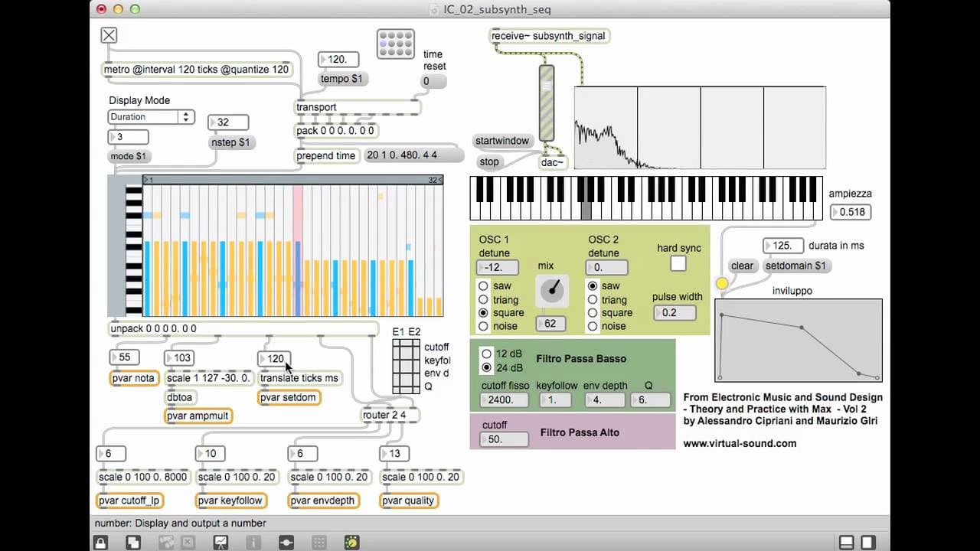Click the inspector info icon
Image resolution: width=980 pixels, height=551 pixels.
pyautogui.click(x=253, y=542)
